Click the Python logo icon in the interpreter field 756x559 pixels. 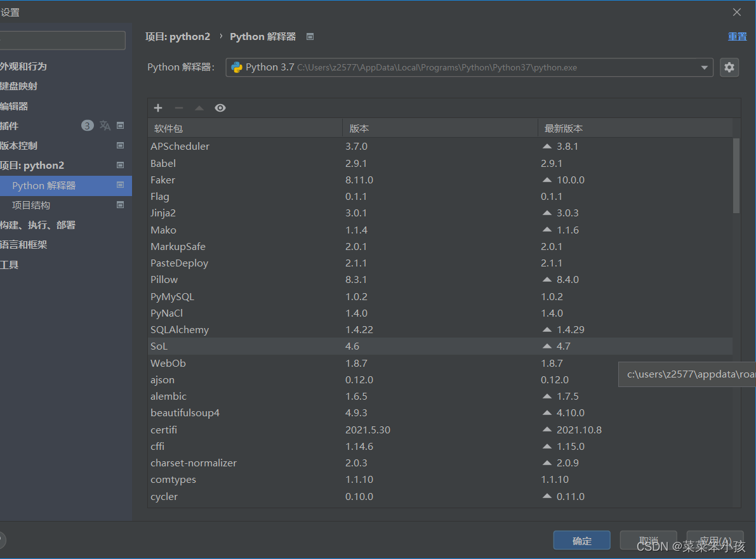[x=237, y=67]
